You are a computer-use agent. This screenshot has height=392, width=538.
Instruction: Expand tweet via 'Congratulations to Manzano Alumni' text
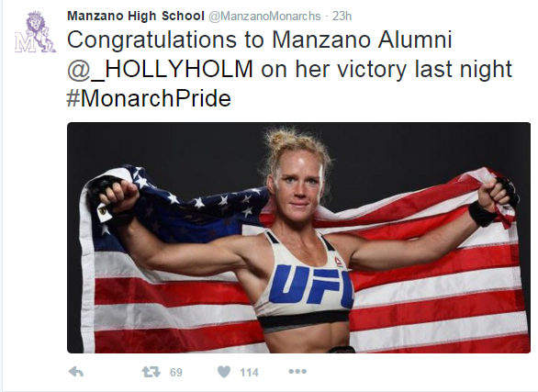(x=260, y=39)
